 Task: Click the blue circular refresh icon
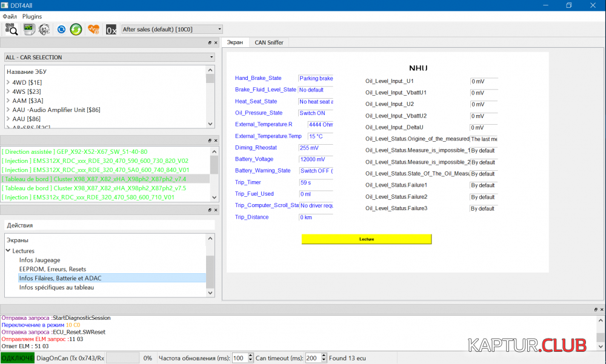61,29
